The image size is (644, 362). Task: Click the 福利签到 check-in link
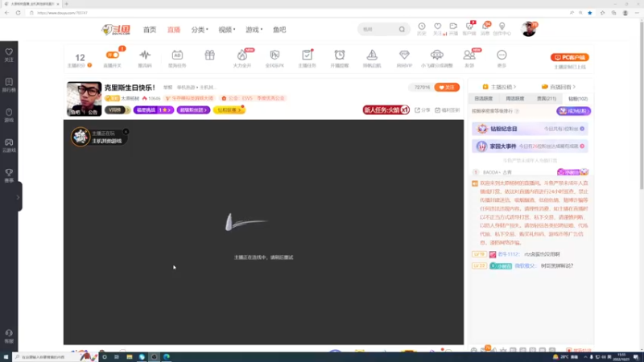[x=448, y=110]
